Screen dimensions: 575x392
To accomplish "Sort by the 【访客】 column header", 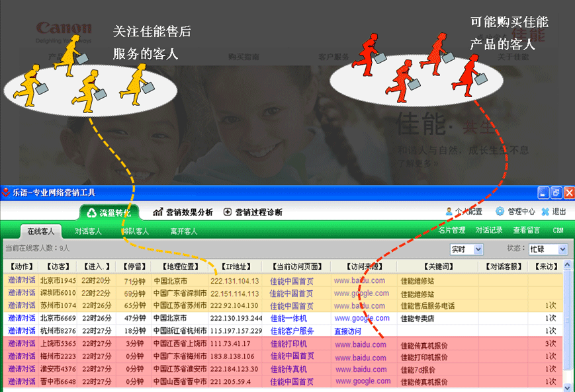I will click(58, 266).
